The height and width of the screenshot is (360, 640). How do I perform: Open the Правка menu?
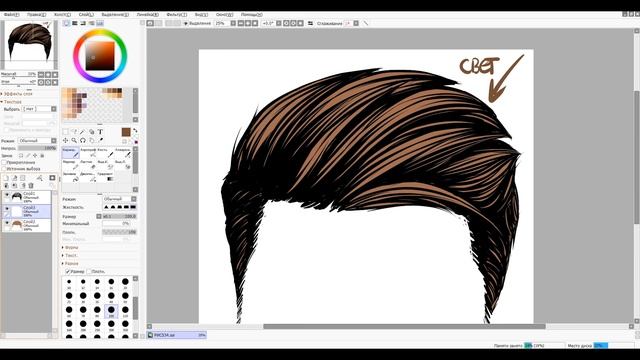(36, 14)
